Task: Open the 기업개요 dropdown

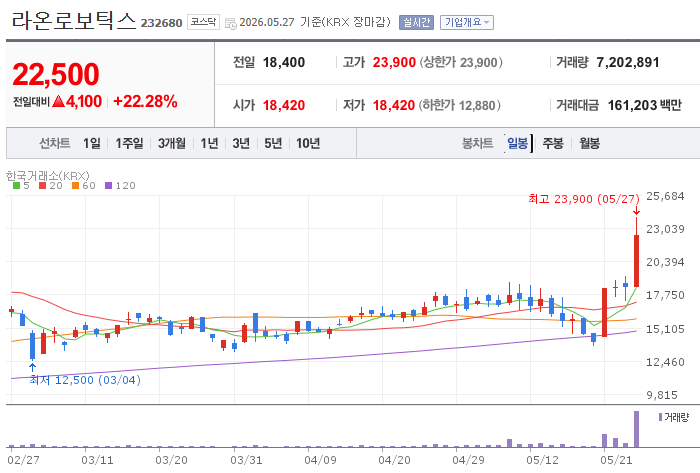Action: [467, 22]
